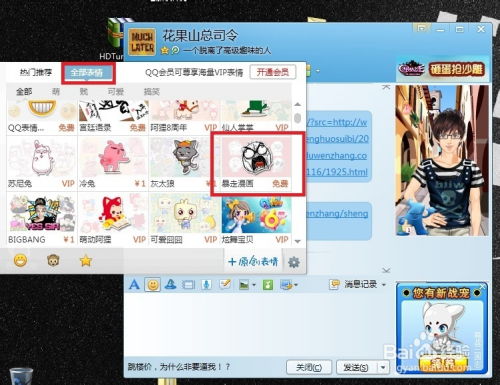This screenshot has width=500, height=385.
Task: Click the 关闭(C) button
Action: (x=309, y=367)
